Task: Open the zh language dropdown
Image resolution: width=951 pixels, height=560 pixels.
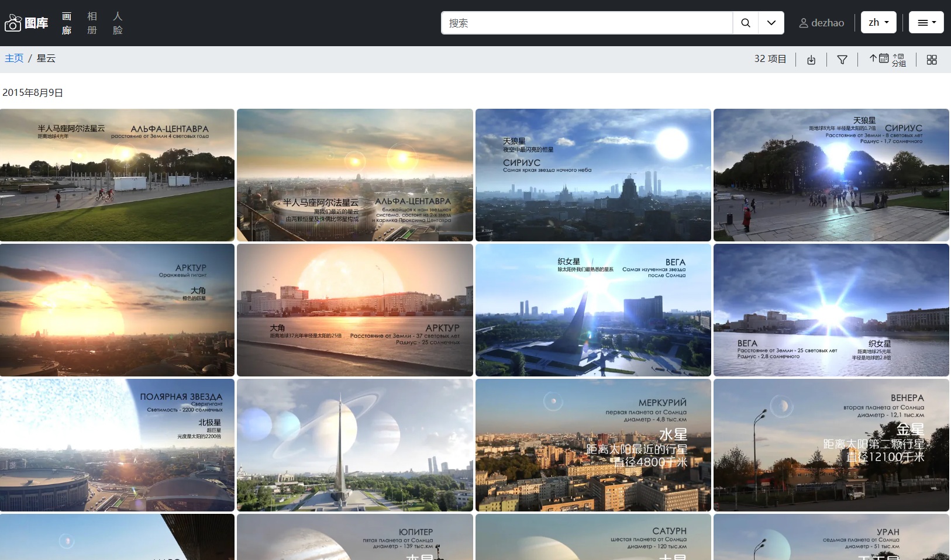Action: pyautogui.click(x=878, y=23)
